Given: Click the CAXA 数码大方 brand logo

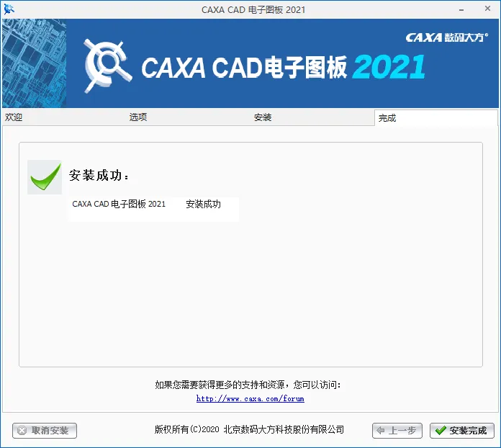Looking at the screenshot, I should [447, 37].
